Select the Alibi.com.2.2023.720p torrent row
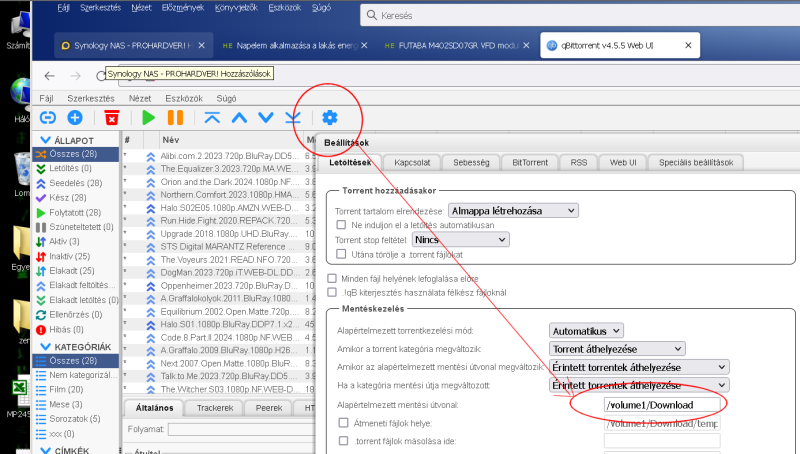This screenshot has height=454, width=800. [219, 156]
